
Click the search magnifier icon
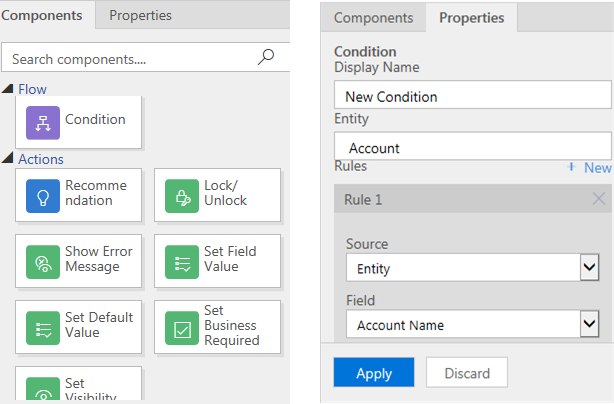point(266,57)
